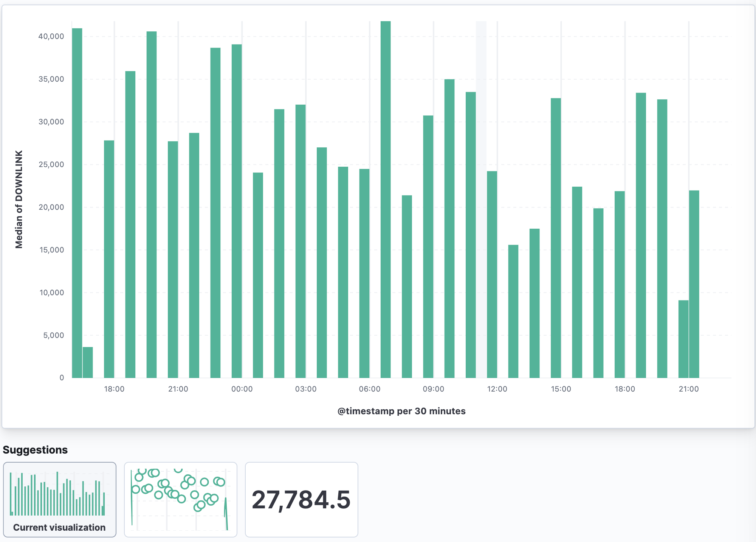756x542 pixels.
Task: Click the bar just left of 00:00
Action: tap(237, 211)
